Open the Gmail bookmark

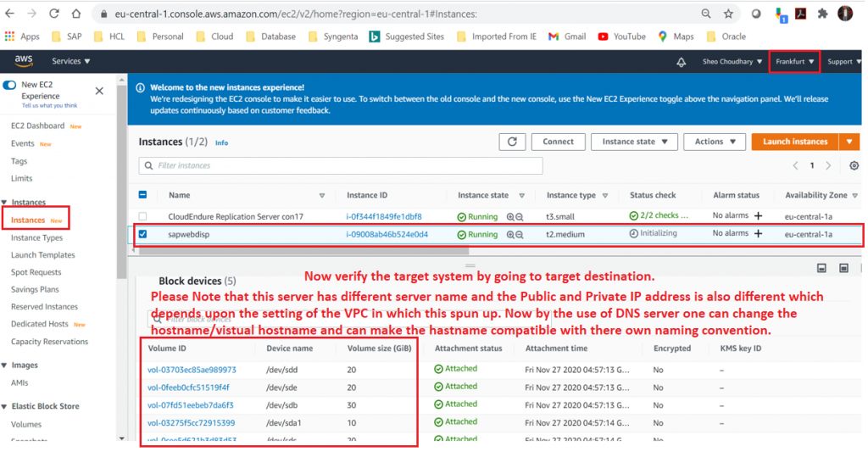pyautogui.click(x=567, y=36)
